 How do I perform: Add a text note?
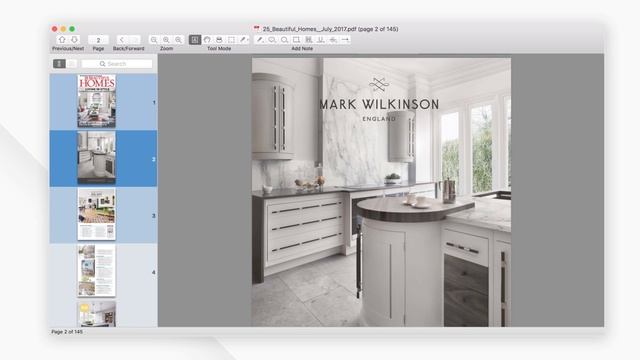pos(260,40)
